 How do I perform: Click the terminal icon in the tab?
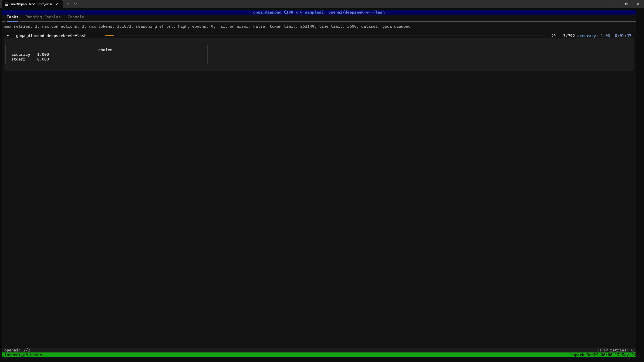6,4
